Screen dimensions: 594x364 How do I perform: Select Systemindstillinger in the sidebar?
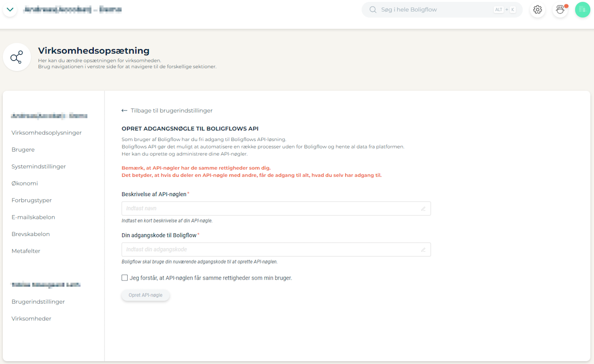pyautogui.click(x=39, y=166)
